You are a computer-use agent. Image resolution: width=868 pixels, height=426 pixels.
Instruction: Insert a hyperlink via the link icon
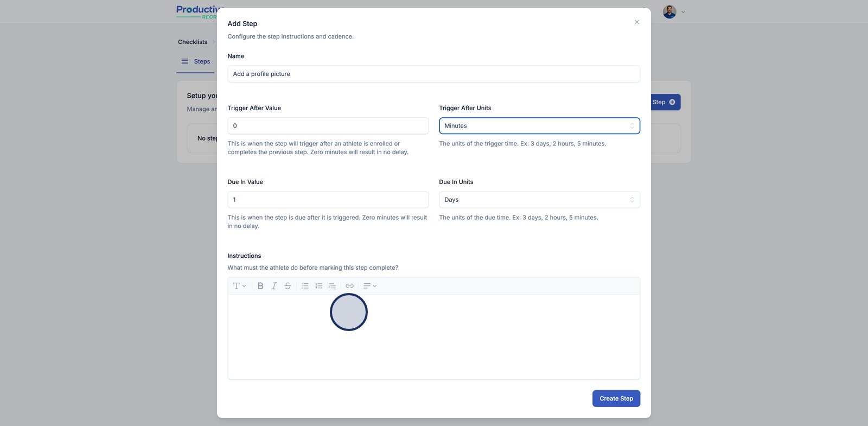click(349, 286)
